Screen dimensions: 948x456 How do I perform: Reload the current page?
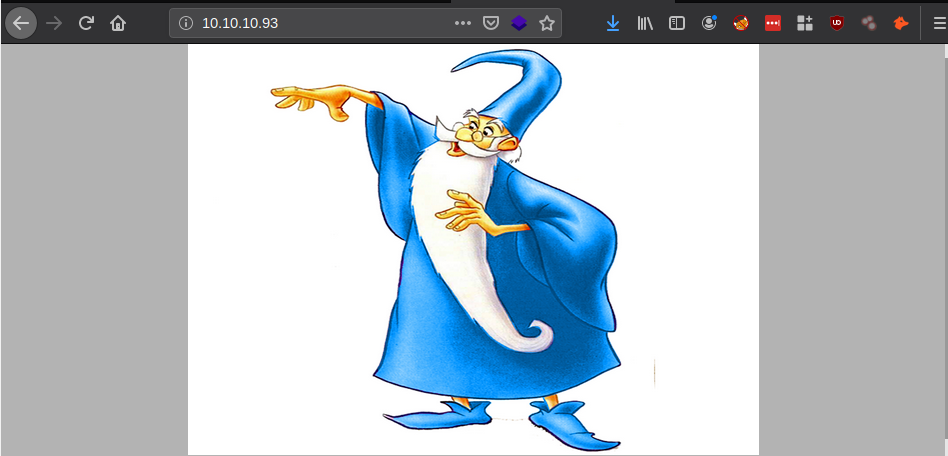coord(86,24)
